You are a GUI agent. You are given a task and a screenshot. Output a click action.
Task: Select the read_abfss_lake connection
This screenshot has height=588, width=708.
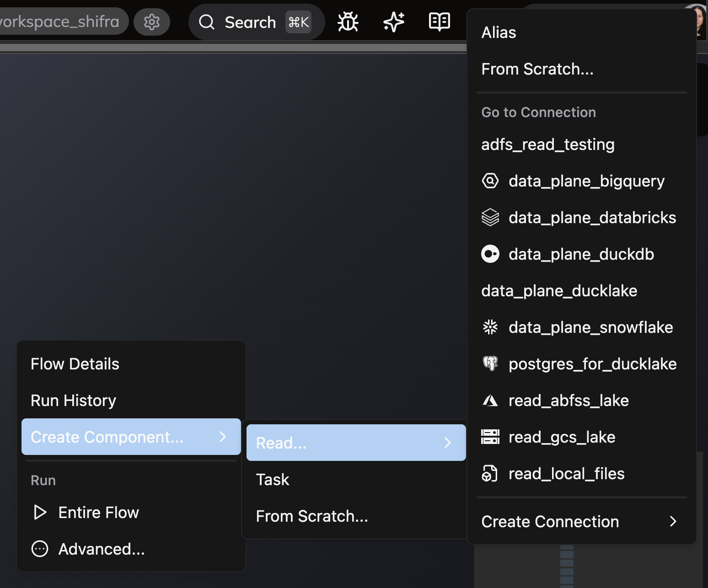pyautogui.click(x=581, y=400)
